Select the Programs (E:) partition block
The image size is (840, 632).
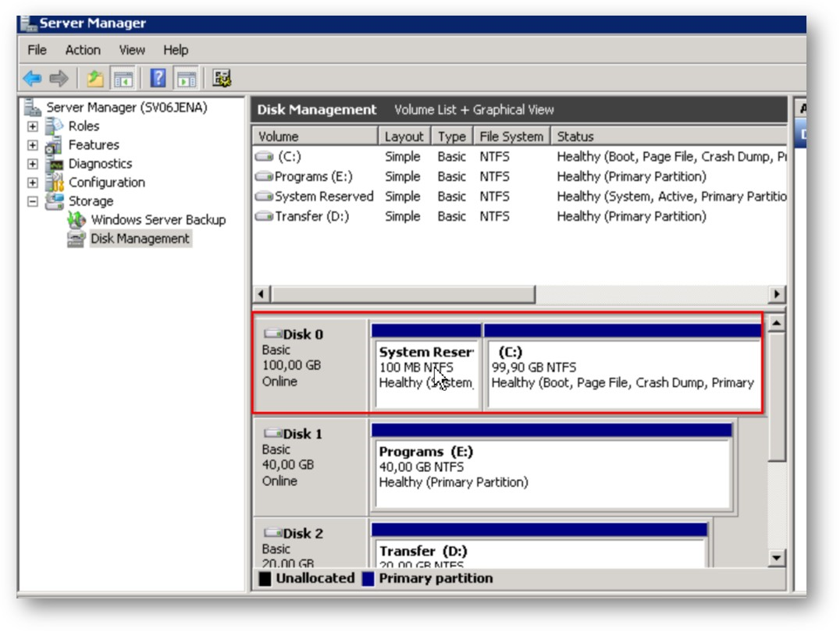(552, 467)
